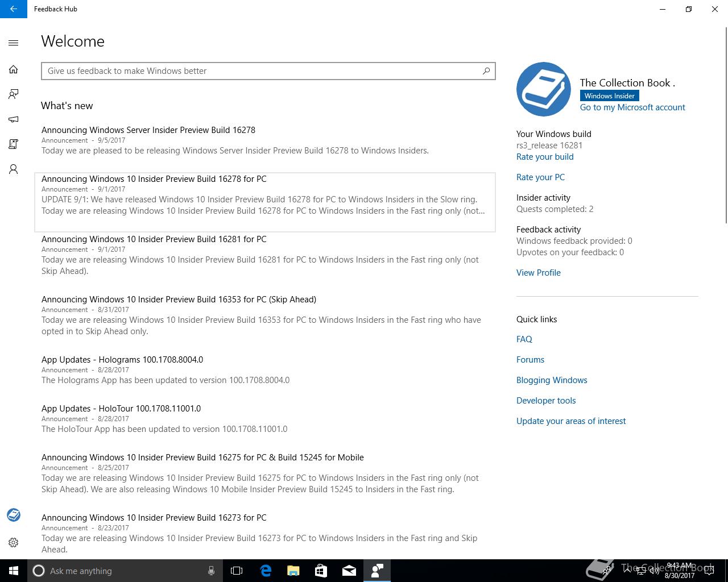Open the Blogging Windows link
Image resolution: width=728 pixels, height=582 pixels.
[552, 380]
